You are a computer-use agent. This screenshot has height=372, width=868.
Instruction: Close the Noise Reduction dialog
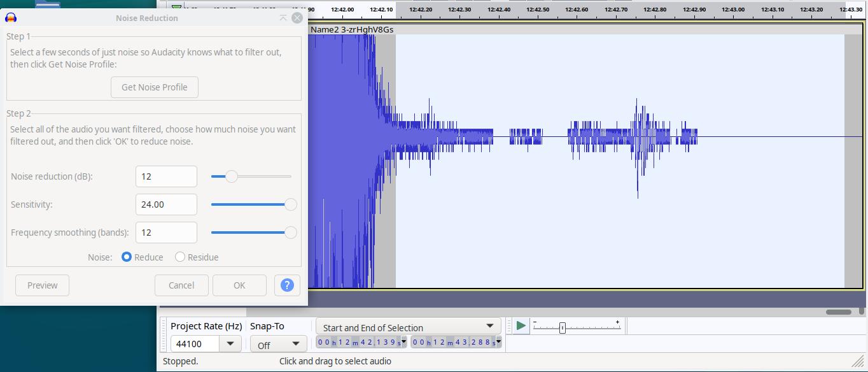tap(297, 18)
